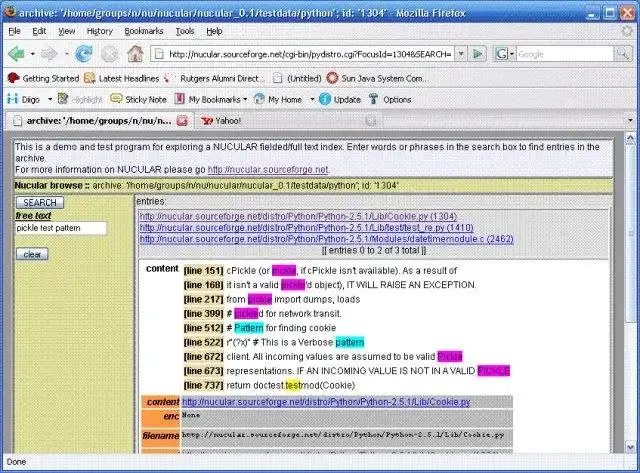640x473 pixels.
Task: Follow the nucular.sourceforge.net info link
Action: (x=268, y=169)
